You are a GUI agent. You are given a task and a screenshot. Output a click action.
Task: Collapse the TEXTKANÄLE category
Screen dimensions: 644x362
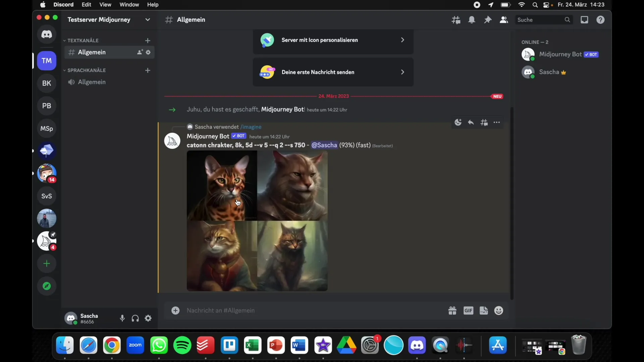tap(81, 41)
